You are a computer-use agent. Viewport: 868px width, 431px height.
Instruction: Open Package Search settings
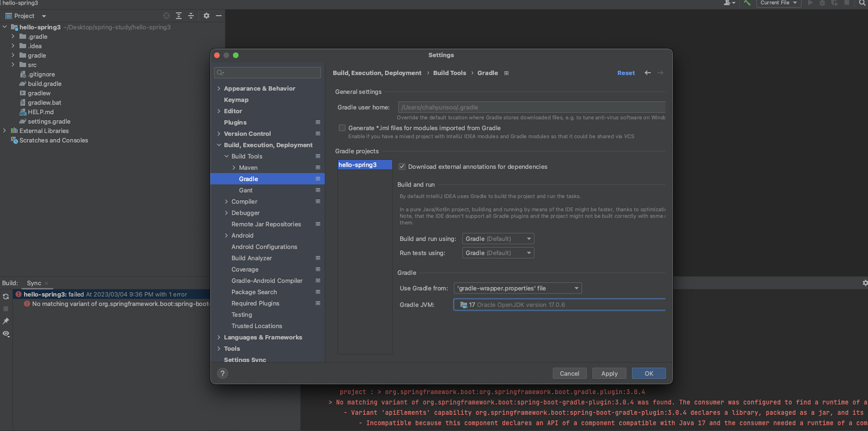[254, 292]
